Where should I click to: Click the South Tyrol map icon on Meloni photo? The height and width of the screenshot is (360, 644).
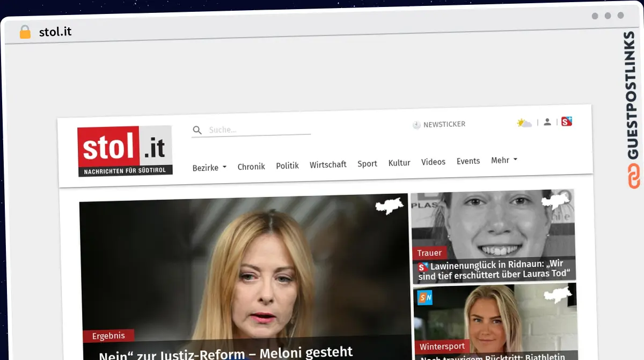pos(389,206)
